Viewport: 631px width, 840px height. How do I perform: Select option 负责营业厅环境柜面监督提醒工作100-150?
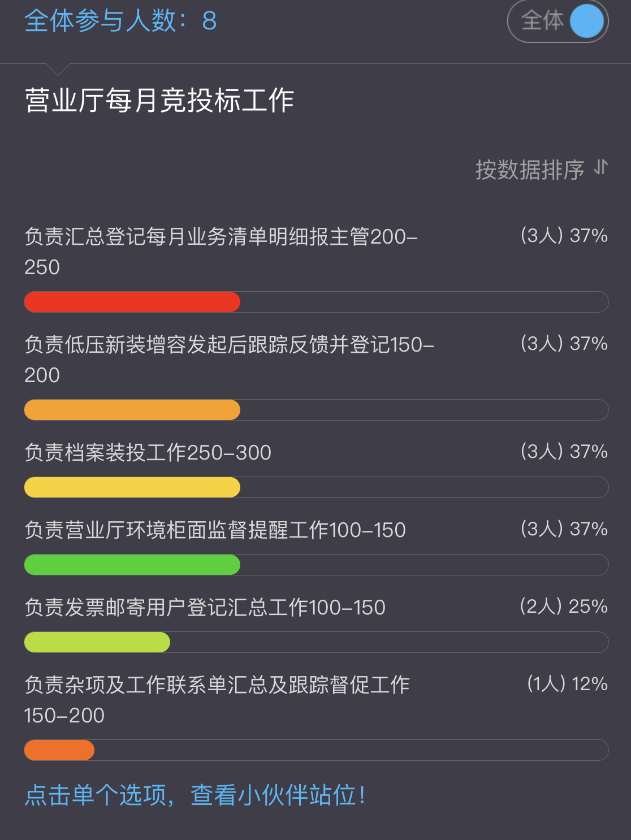(x=215, y=530)
